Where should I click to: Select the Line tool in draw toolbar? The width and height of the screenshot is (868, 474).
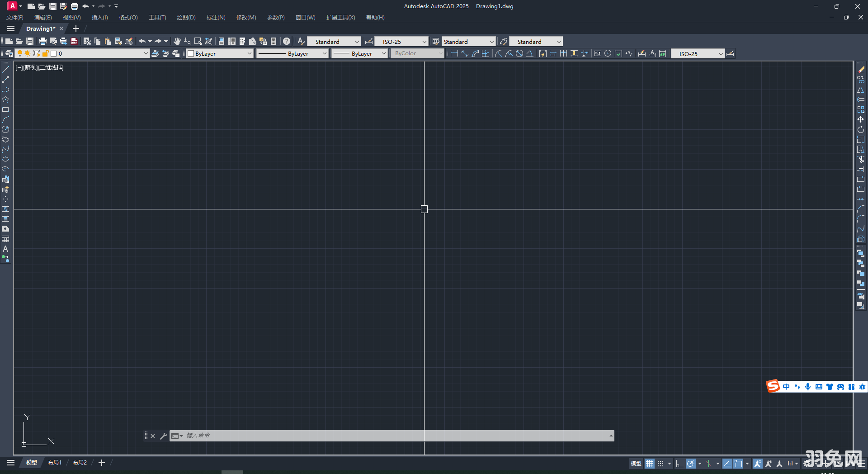(6, 69)
